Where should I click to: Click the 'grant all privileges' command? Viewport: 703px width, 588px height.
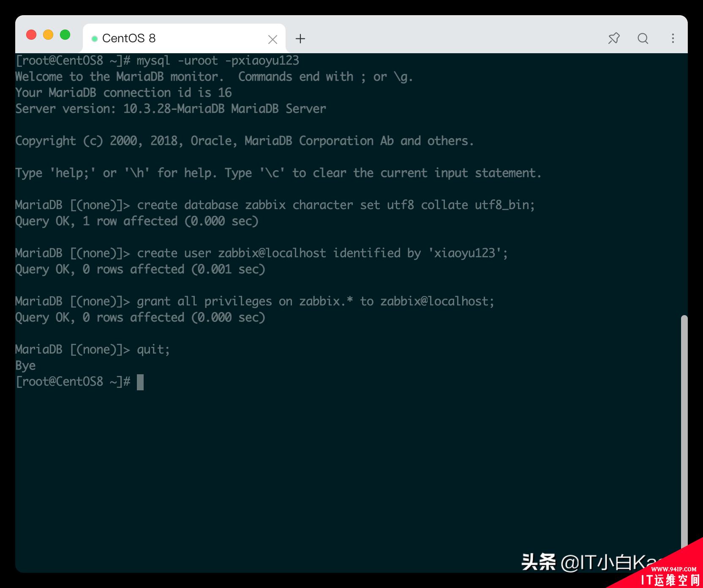click(316, 301)
